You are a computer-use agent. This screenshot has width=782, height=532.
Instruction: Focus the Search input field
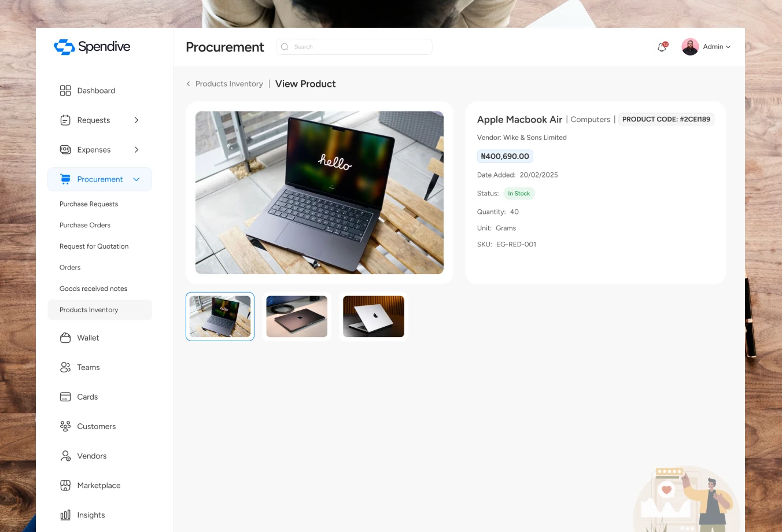click(x=355, y=47)
